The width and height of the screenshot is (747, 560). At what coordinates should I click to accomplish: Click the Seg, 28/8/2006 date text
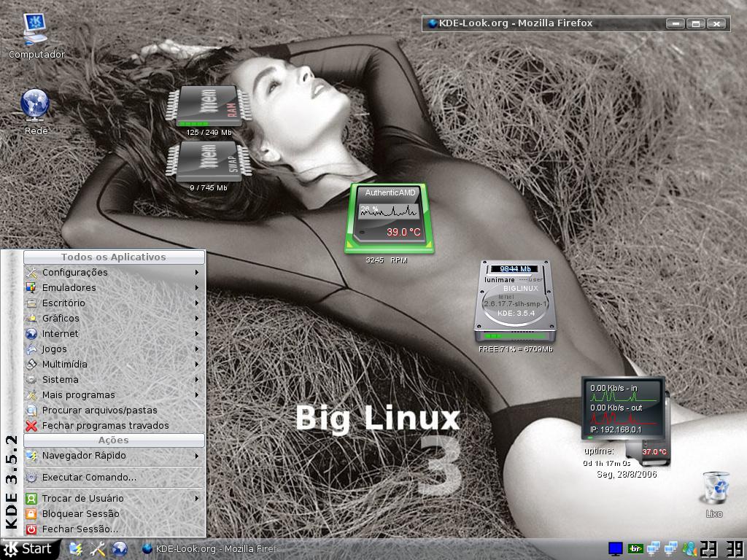627,474
